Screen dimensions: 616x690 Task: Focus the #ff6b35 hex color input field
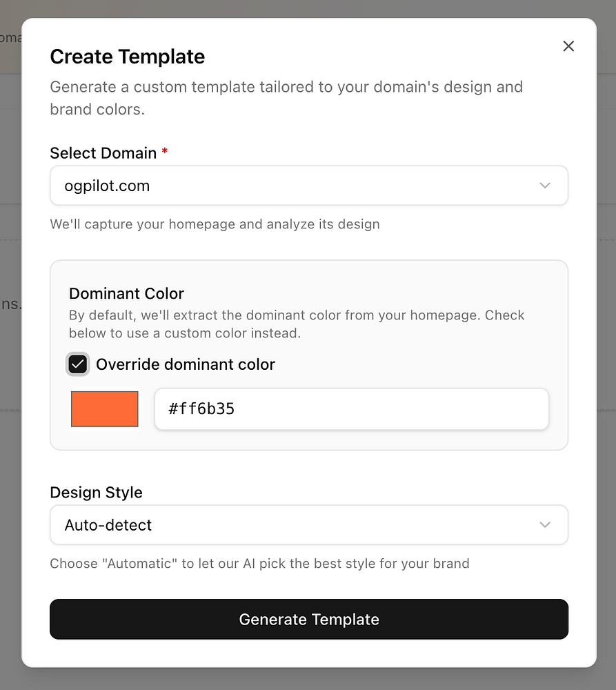click(351, 409)
